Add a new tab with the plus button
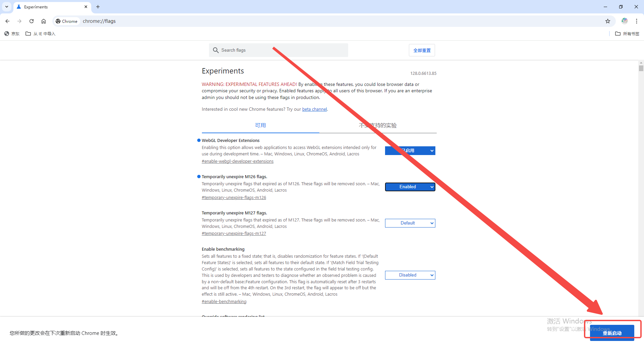644x349 pixels. (98, 7)
